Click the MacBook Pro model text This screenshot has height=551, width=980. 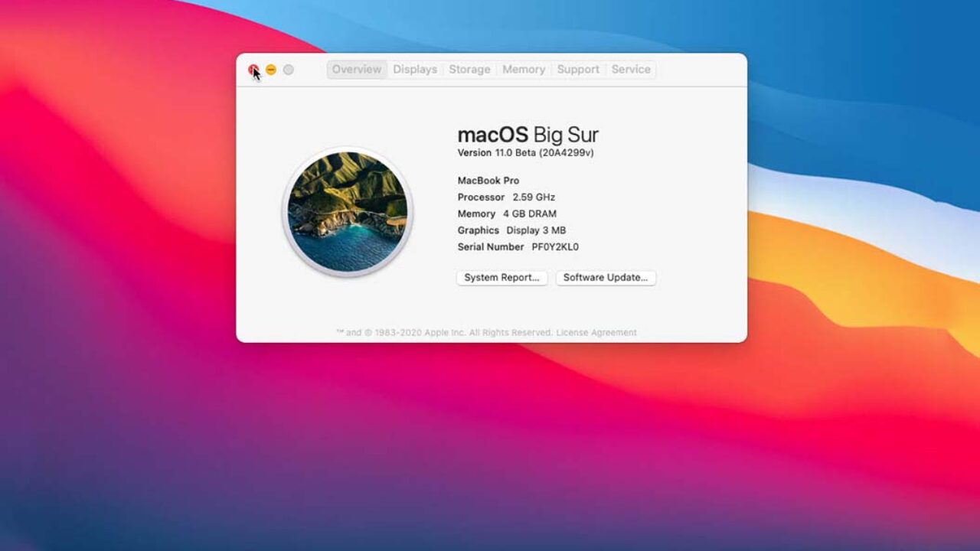(x=488, y=181)
